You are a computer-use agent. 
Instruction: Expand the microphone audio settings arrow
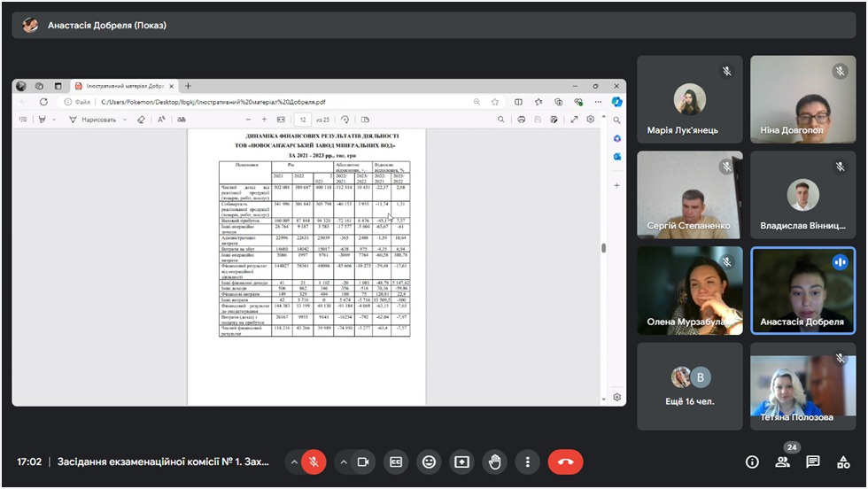(293, 462)
